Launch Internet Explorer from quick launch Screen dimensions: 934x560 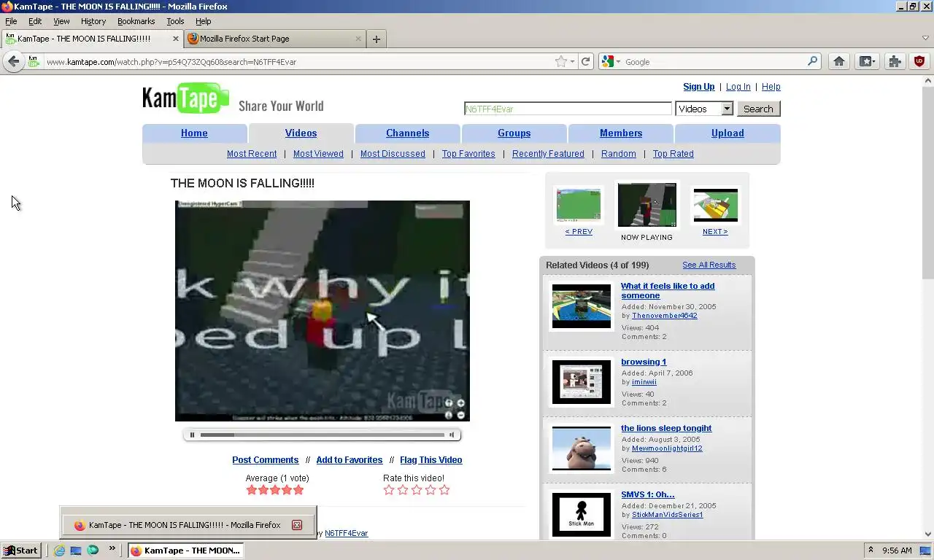[59, 551]
